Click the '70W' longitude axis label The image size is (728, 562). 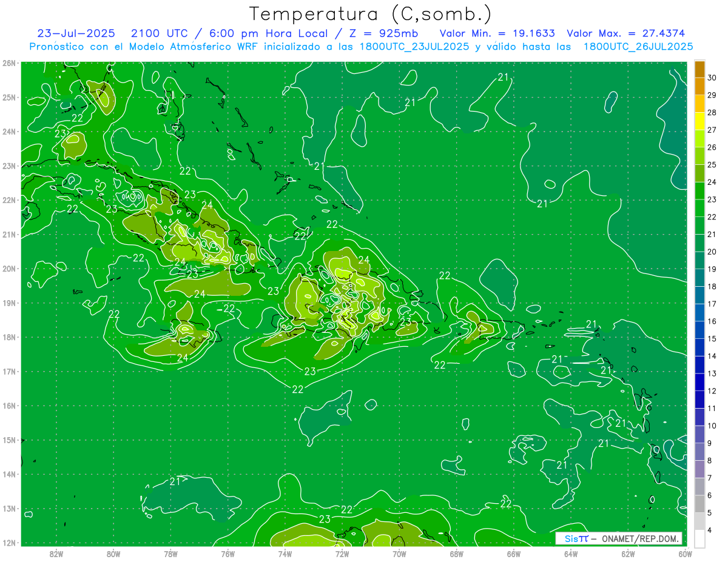399,554
